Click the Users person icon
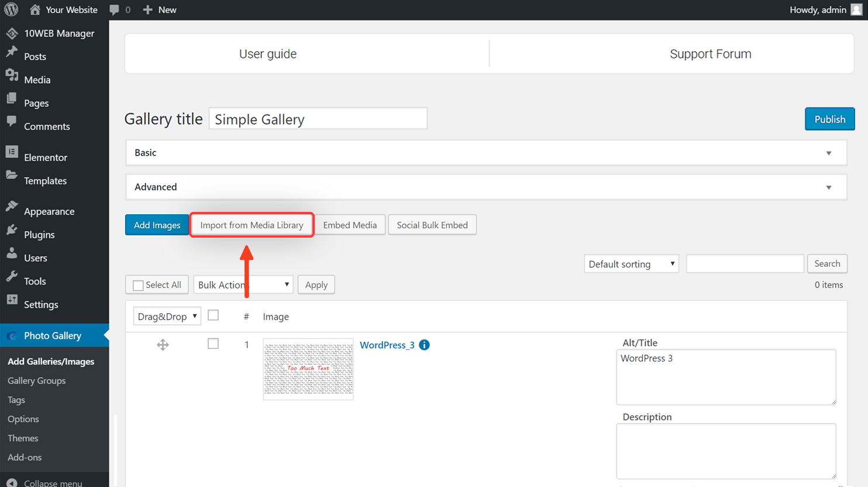Viewport: 868px width, 487px height. coord(12,253)
